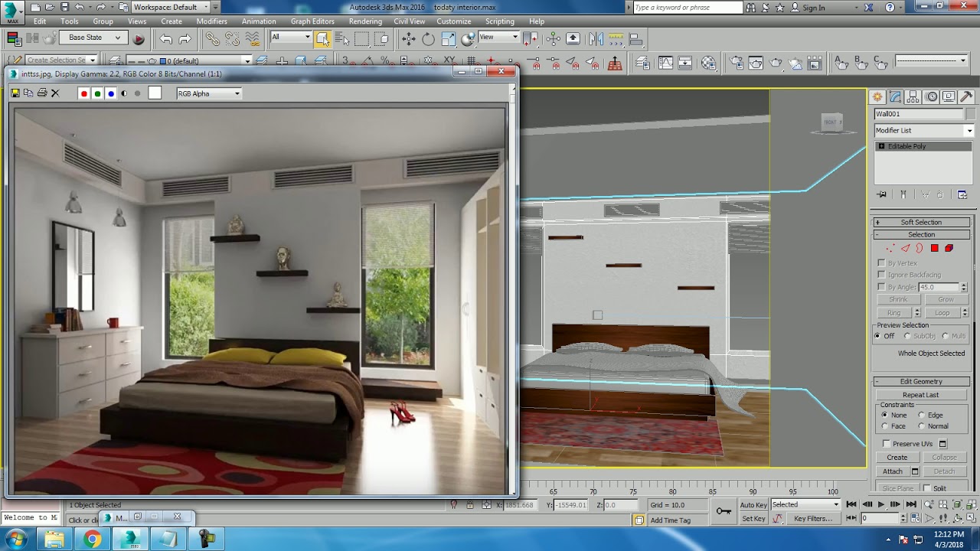Open the Render Setup teapot icon
Image resolution: width=980 pixels, height=551 pixels.
736,63
